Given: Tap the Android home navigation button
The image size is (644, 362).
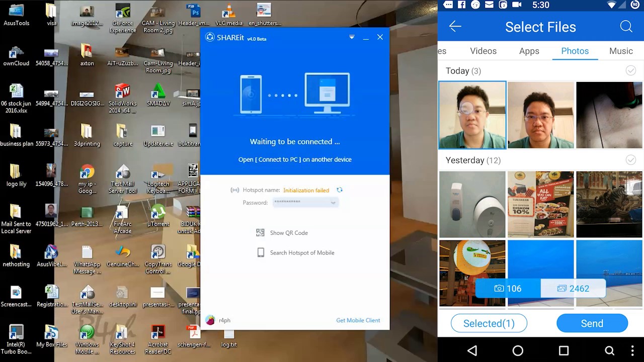Looking at the screenshot, I should (x=518, y=350).
